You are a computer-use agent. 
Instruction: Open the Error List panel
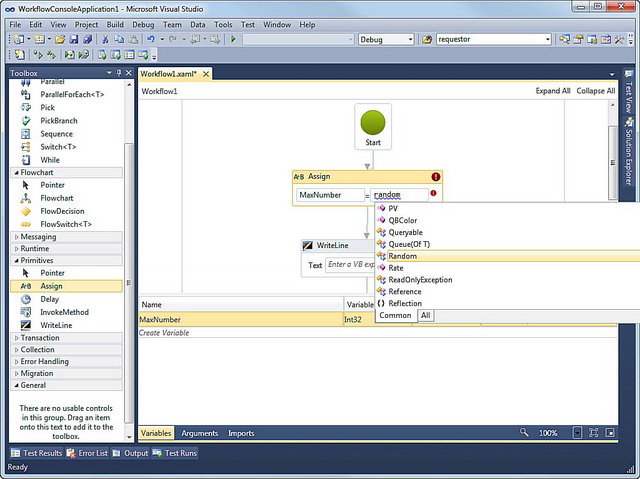87,453
